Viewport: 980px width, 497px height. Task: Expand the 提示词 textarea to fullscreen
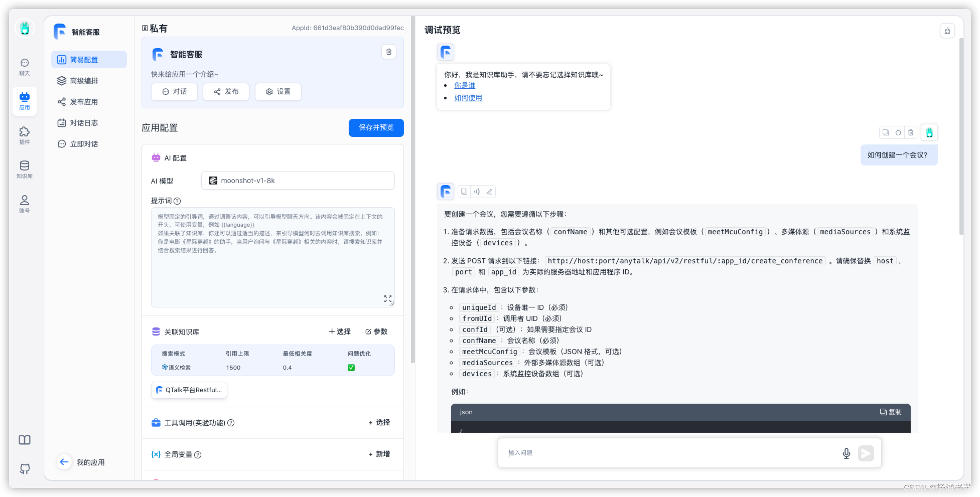click(x=387, y=298)
